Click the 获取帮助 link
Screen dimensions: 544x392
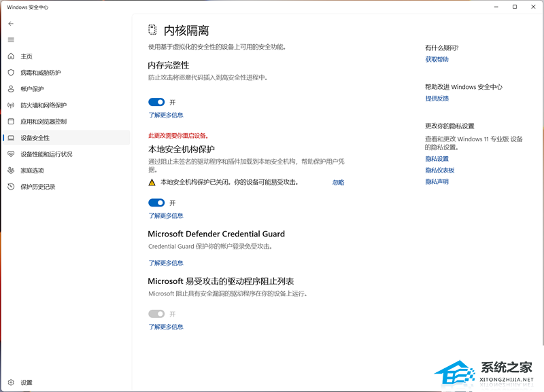(x=437, y=59)
